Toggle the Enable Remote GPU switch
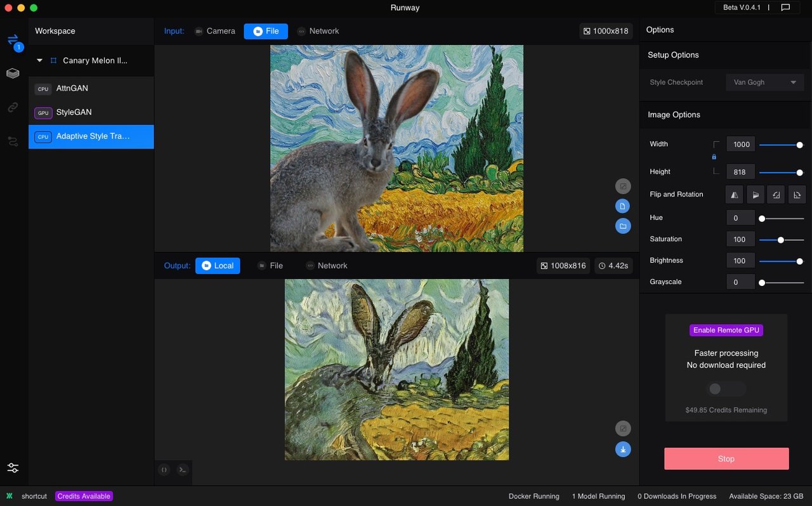This screenshot has width=812, height=506. coord(726,389)
